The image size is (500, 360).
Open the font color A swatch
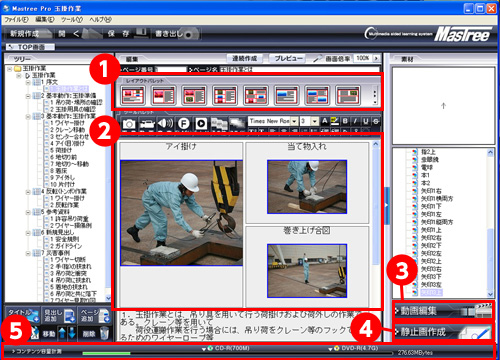(x=325, y=121)
